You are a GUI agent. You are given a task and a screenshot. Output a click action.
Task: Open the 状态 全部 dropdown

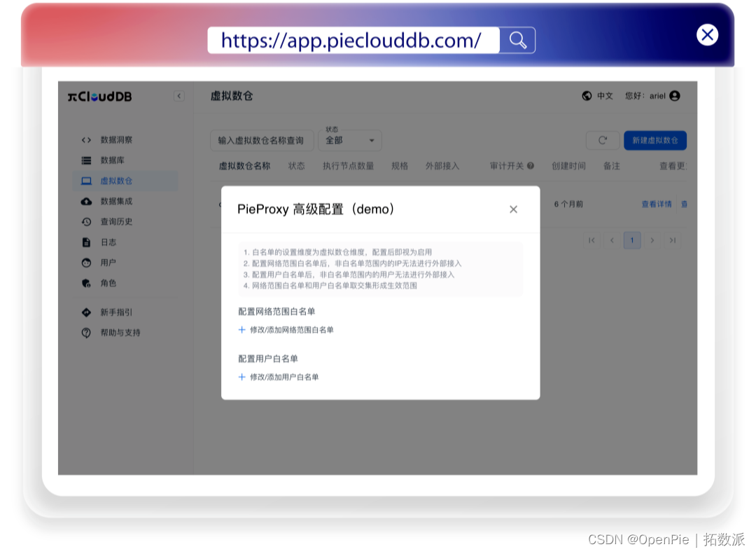click(x=350, y=141)
